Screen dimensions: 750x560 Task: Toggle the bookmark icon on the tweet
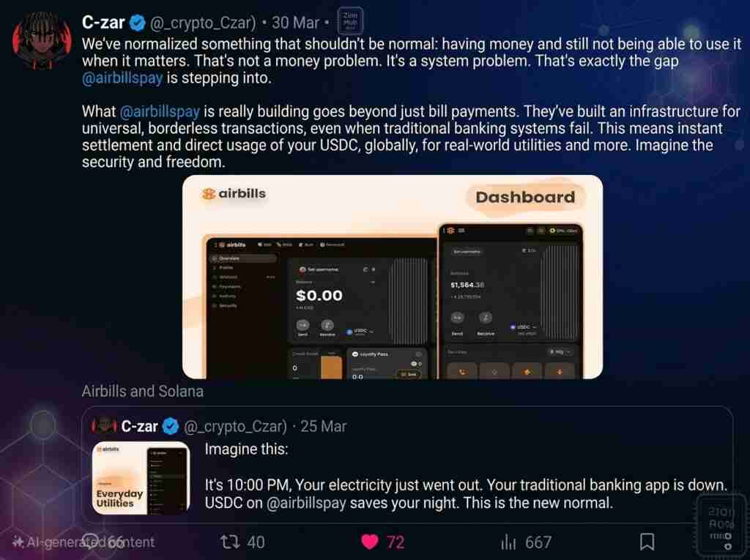pyautogui.click(x=647, y=542)
